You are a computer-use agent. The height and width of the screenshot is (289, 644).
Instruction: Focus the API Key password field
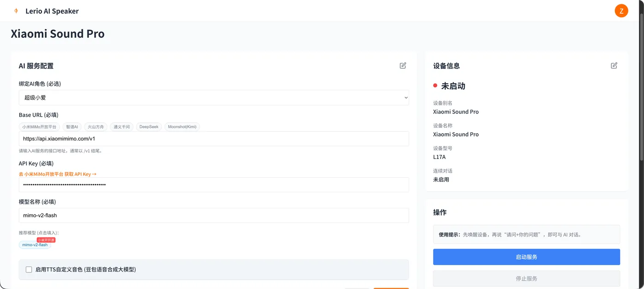click(x=214, y=185)
